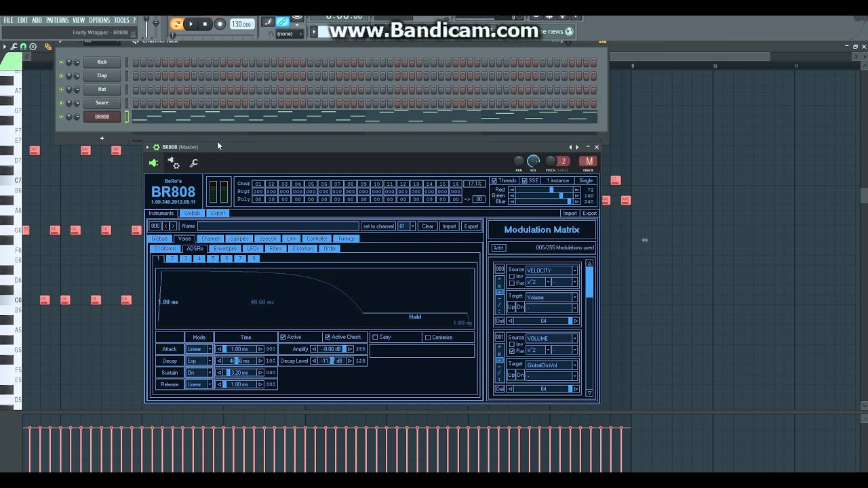
Task: Toggle Inv checkbox for modulation 000
Action: (512, 277)
